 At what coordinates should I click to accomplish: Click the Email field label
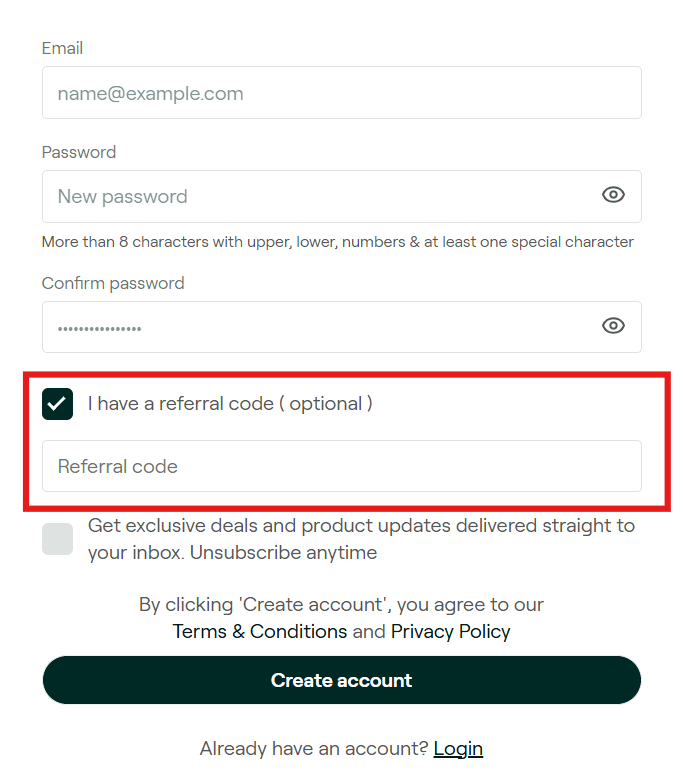click(x=62, y=48)
